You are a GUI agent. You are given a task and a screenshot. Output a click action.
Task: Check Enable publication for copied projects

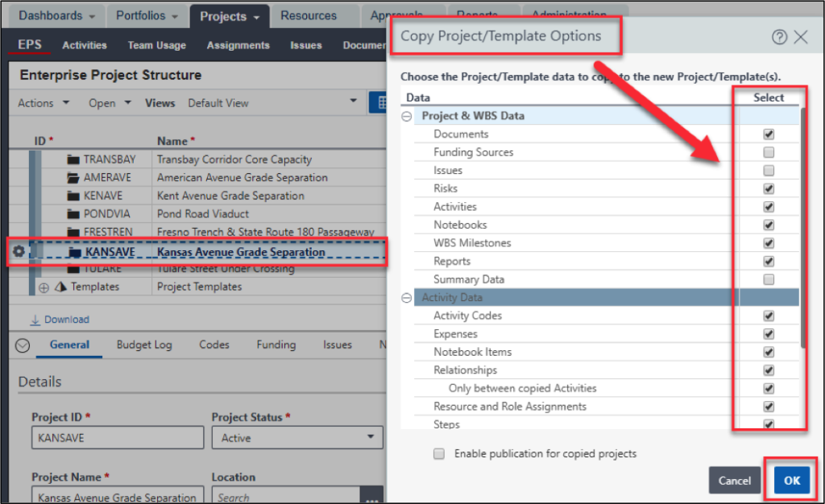(439, 453)
